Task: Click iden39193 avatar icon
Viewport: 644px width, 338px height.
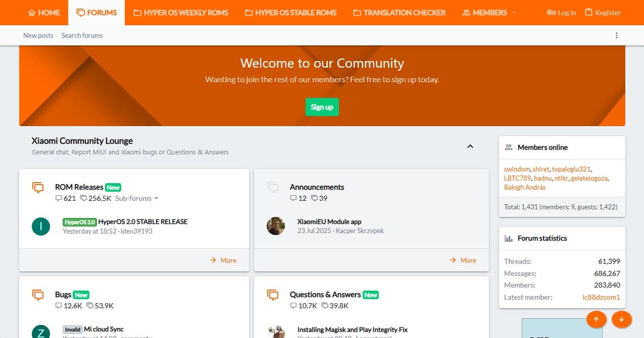Action: click(x=41, y=226)
